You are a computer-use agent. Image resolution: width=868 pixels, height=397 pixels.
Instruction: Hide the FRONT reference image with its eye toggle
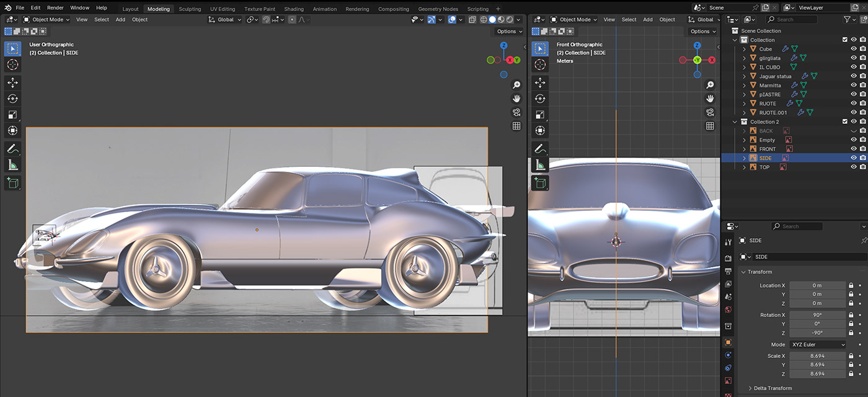click(x=854, y=148)
